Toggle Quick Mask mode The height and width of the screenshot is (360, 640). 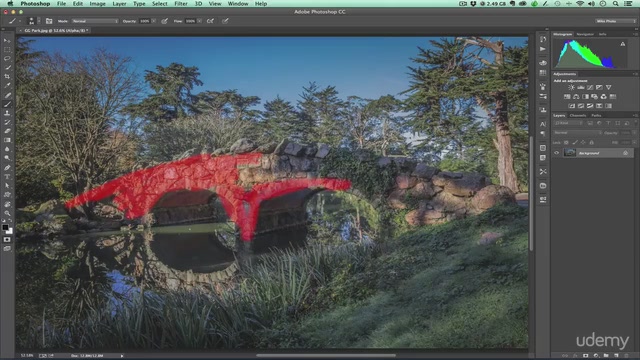tap(7, 240)
